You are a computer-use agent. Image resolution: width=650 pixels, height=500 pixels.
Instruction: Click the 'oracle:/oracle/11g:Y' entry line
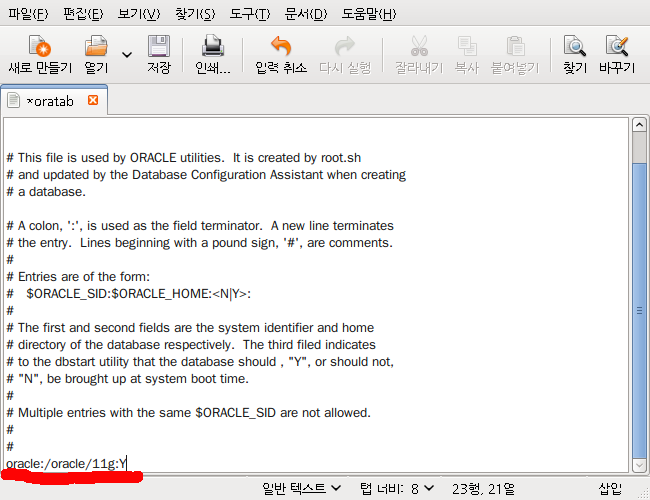[x=66, y=464]
